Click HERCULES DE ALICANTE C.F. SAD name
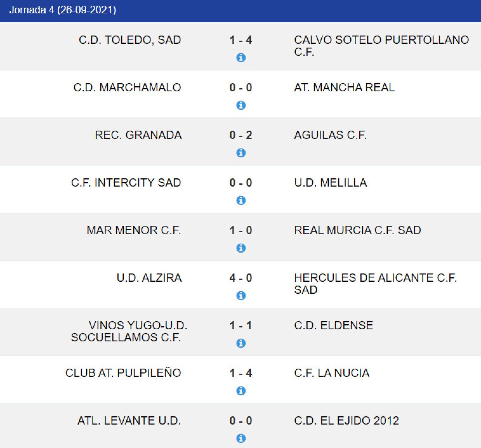The image size is (481, 448). point(375,284)
